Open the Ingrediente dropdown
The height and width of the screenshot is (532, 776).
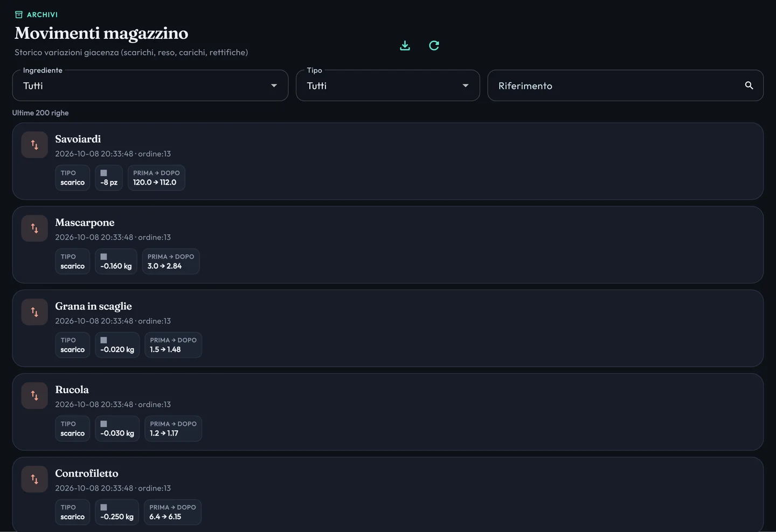point(150,86)
